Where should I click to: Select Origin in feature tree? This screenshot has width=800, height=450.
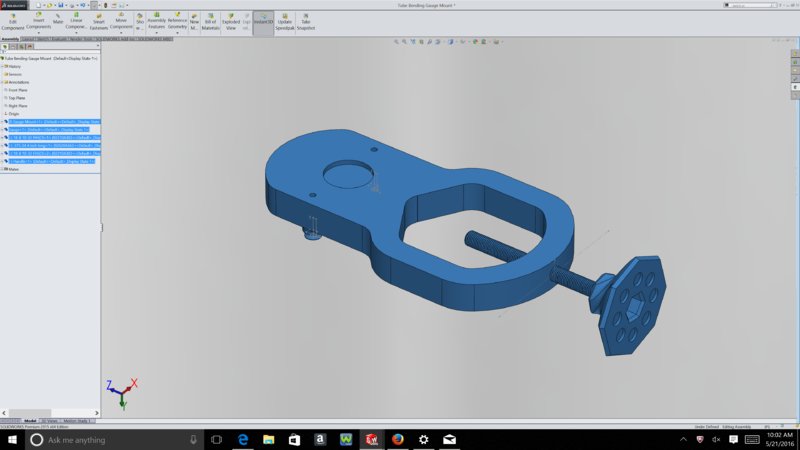click(12, 114)
